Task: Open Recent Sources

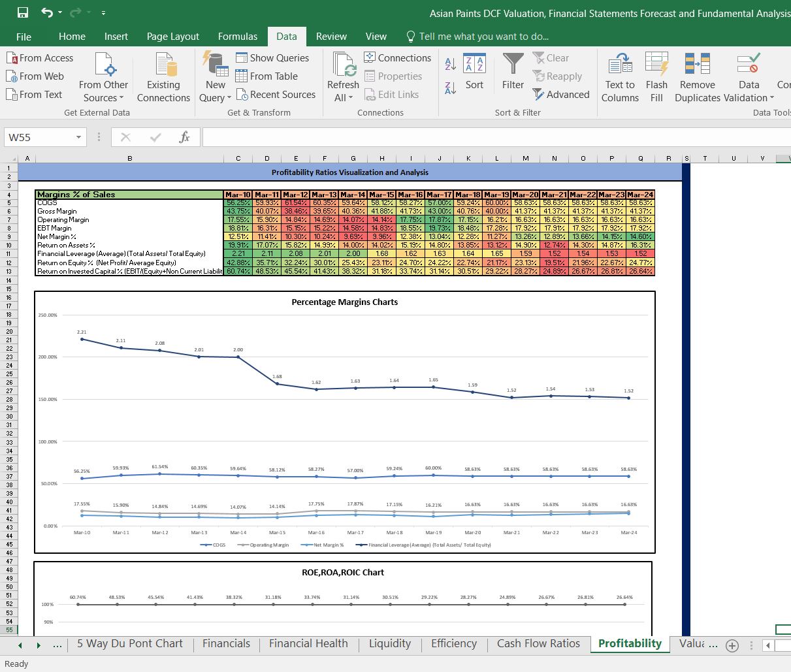Action: tap(276, 95)
